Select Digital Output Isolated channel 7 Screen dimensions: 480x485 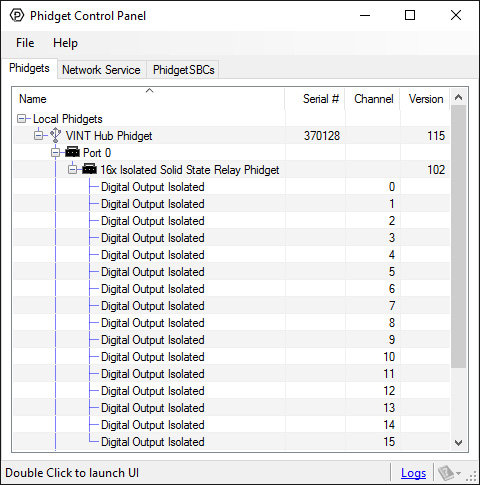click(231, 306)
